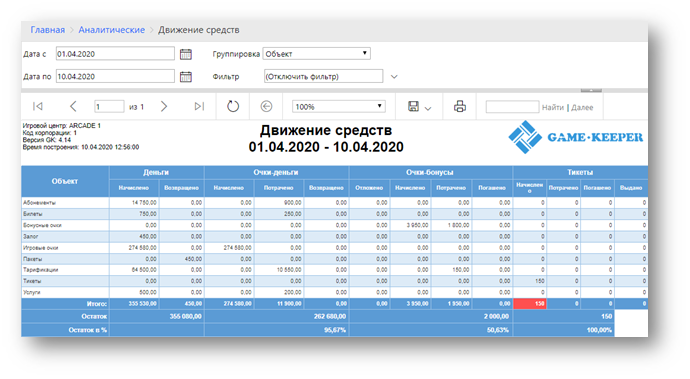Viewport: 690px width, 379px height.
Task: Click the balance value 262 680,00
Action: (x=330, y=316)
